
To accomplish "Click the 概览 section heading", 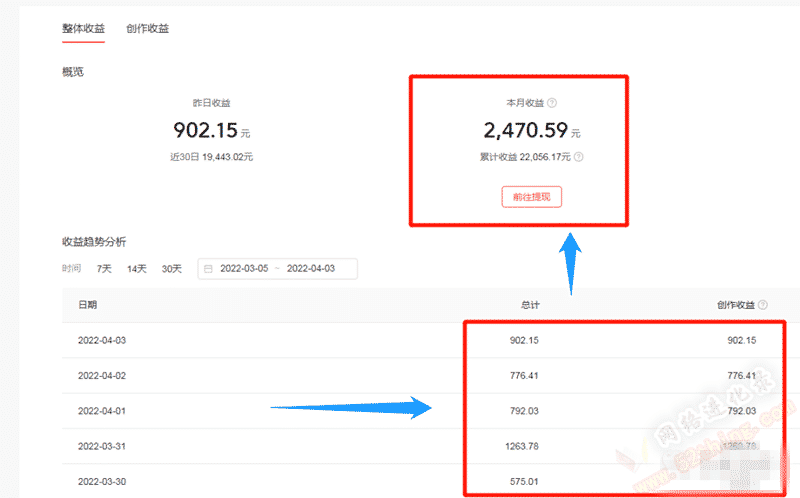I will coord(73,72).
